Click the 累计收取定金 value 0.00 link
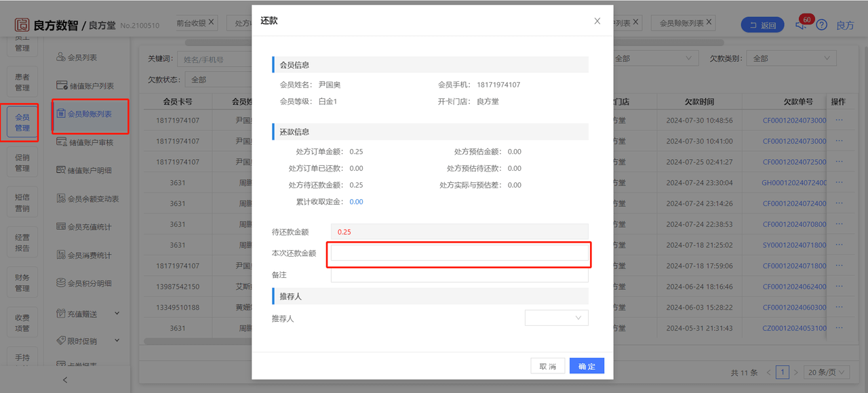 [356, 201]
